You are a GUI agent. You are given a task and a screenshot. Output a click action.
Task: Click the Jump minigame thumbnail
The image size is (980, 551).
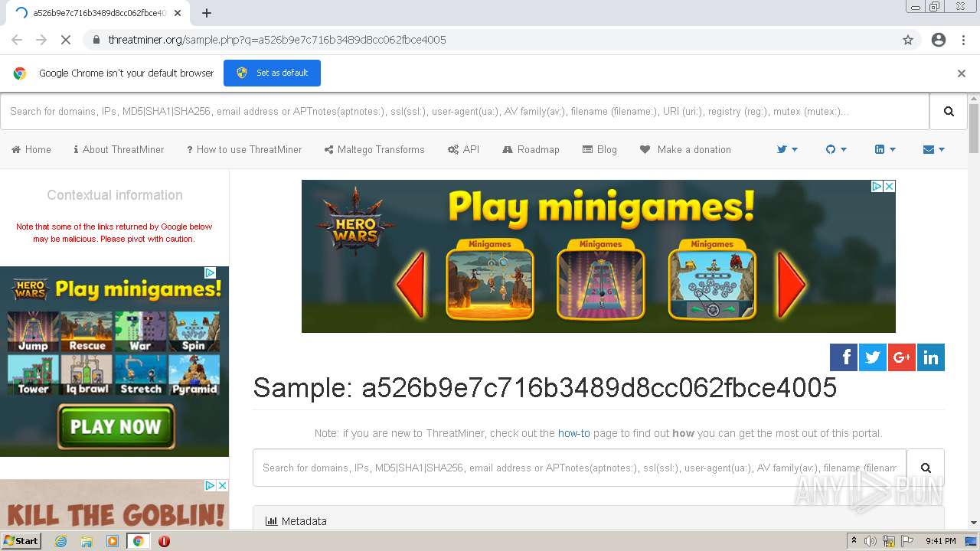tap(33, 331)
